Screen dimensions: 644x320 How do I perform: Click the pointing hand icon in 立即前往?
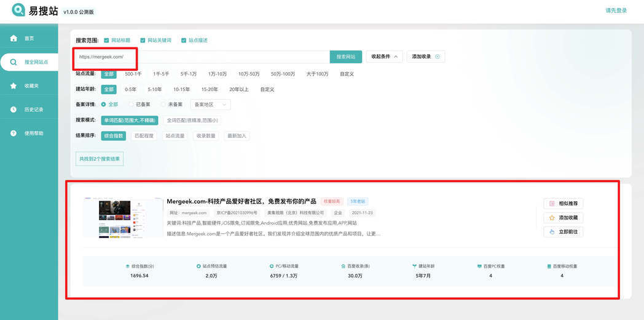[x=552, y=231]
